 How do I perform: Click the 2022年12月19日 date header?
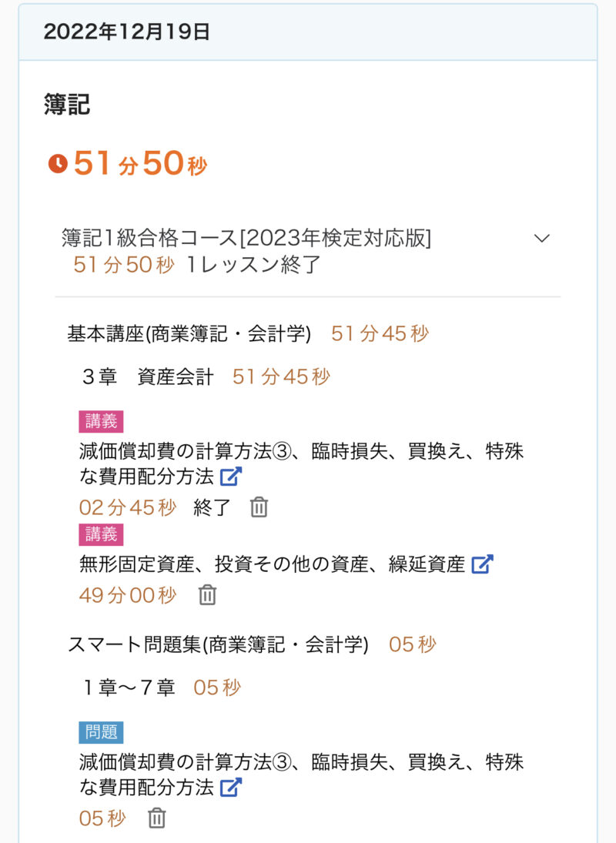pos(127,32)
